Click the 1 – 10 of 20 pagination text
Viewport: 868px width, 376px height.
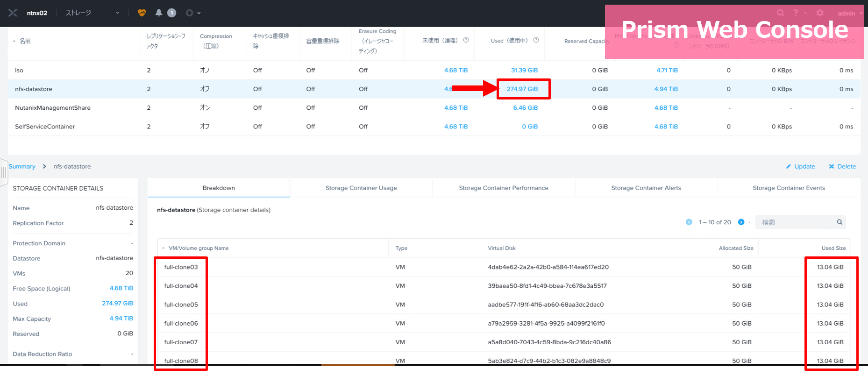pos(715,222)
